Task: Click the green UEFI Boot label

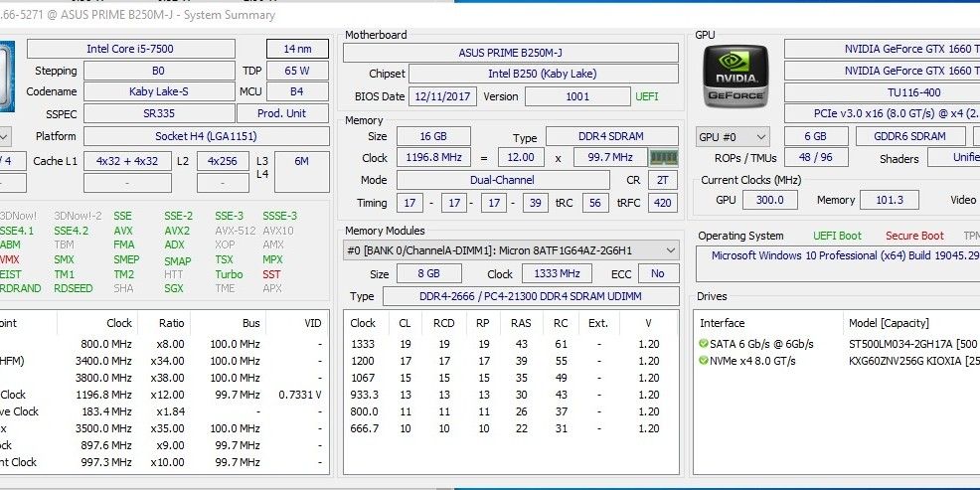Action: 837,236
